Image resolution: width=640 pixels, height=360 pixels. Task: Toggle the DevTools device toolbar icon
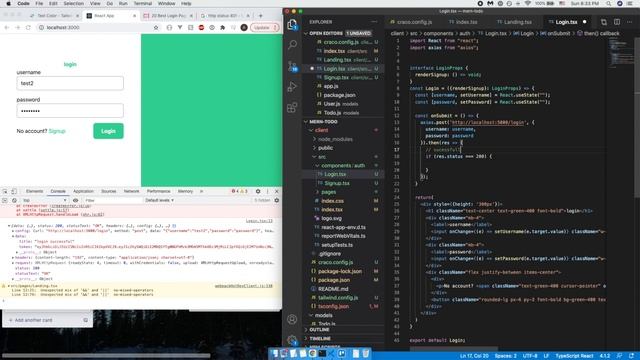[13, 191]
